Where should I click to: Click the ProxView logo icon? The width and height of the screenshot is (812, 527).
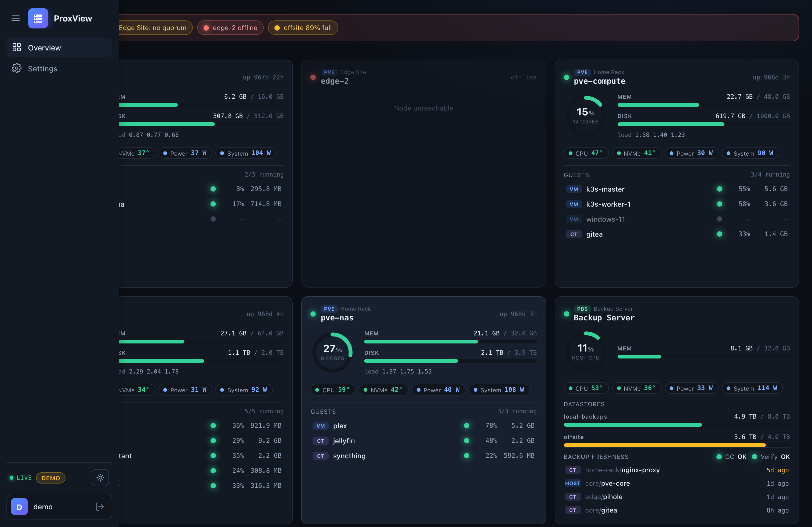(38, 19)
